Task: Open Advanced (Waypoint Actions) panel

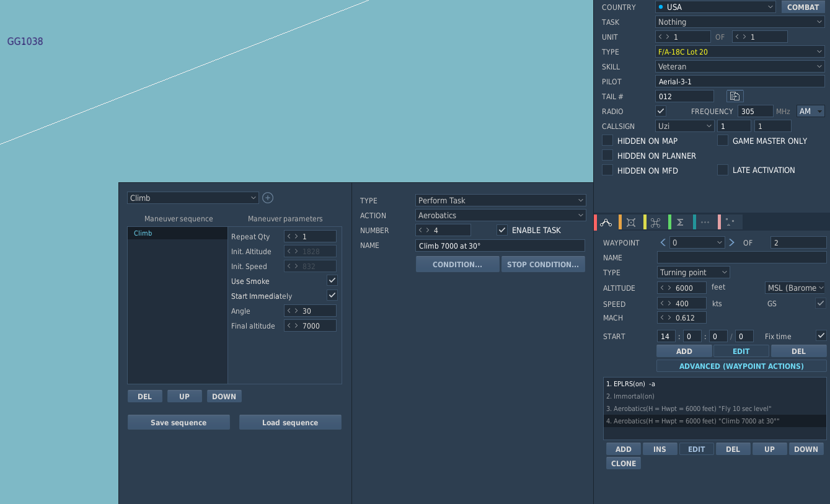Action: tap(741, 366)
